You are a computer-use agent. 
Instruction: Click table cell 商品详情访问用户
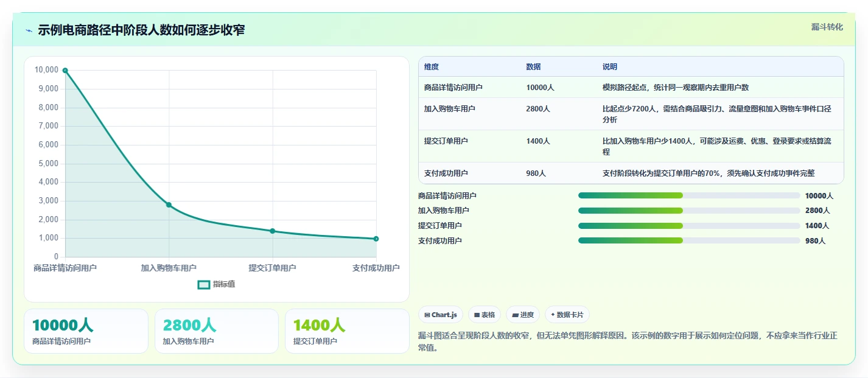[x=453, y=88]
